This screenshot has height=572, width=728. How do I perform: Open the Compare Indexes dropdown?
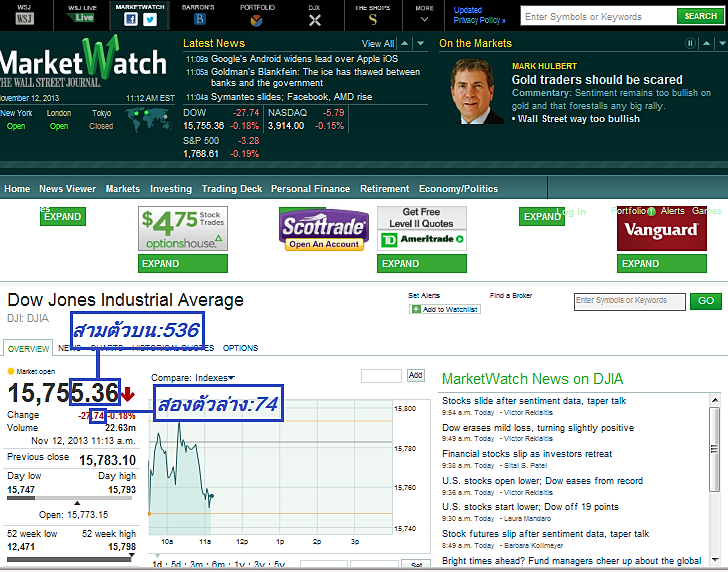(193, 378)
